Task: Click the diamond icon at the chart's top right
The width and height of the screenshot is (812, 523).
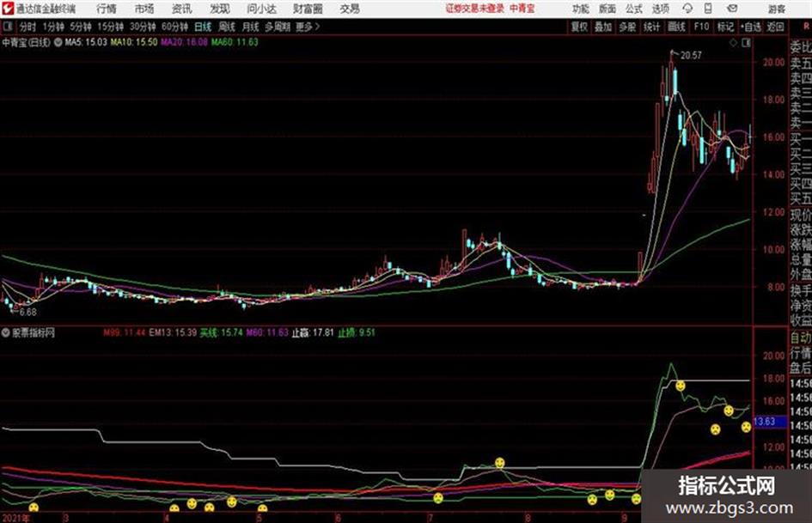Action: point(733,43)
